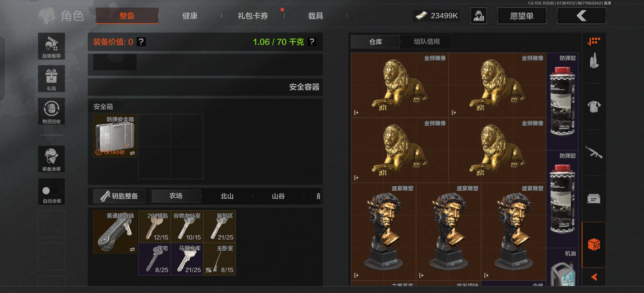Swap the 普通钥匙链 keychain with its arrows

pos(132,249)
